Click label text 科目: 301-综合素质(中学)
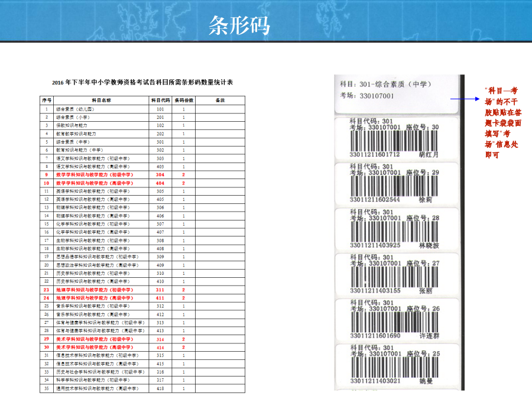 385,84
